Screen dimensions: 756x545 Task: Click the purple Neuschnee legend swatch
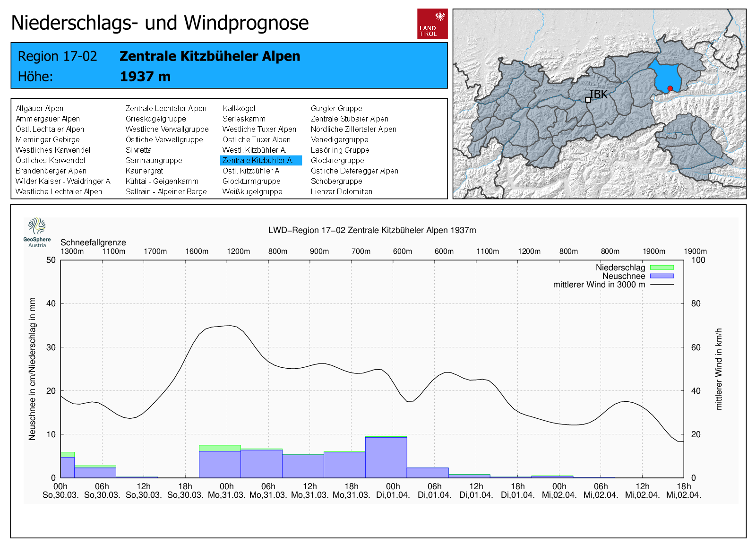tap(661, 276)
